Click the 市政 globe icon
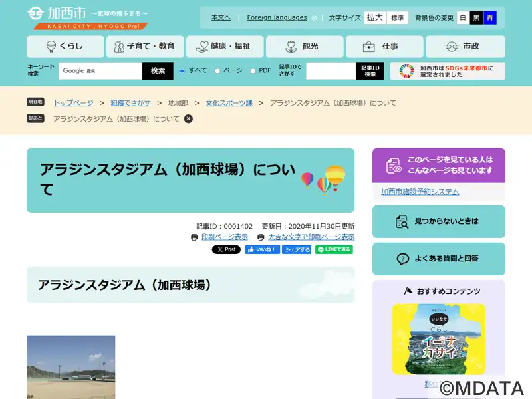This screenshot has height=399, width=532. pos(452,47)
